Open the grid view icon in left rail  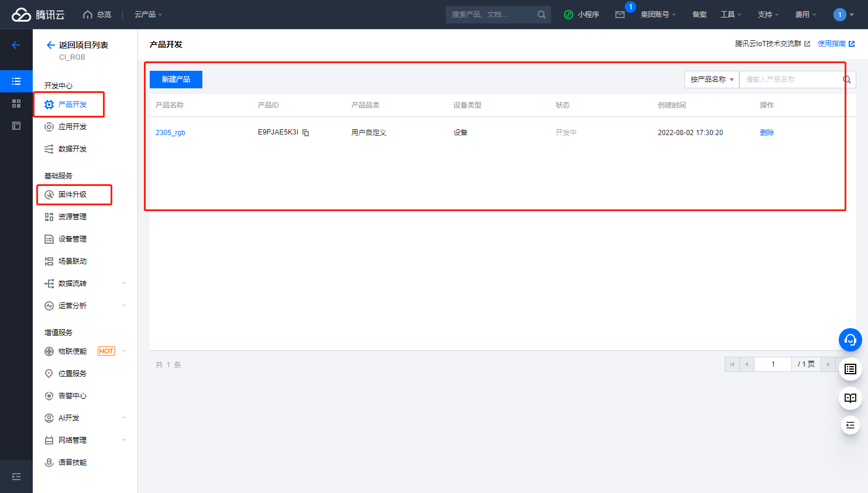16,104
